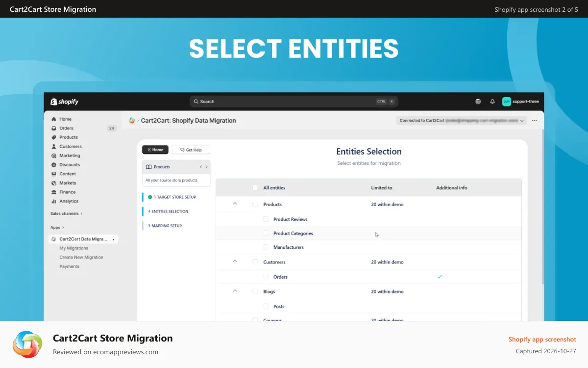Open the notifications bell

[x=492, y=102]
